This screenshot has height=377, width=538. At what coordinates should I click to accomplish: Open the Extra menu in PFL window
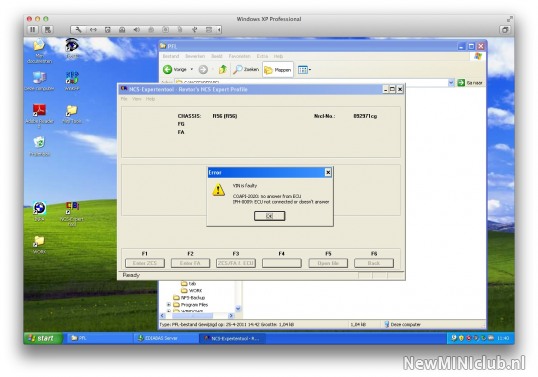pyautogui.click(x=262, y=56)
